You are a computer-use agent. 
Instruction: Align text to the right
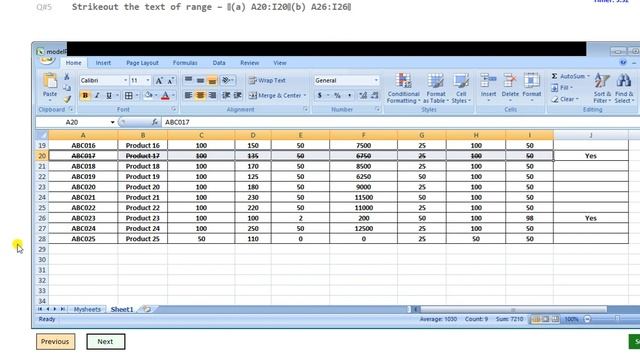point(212,96)
